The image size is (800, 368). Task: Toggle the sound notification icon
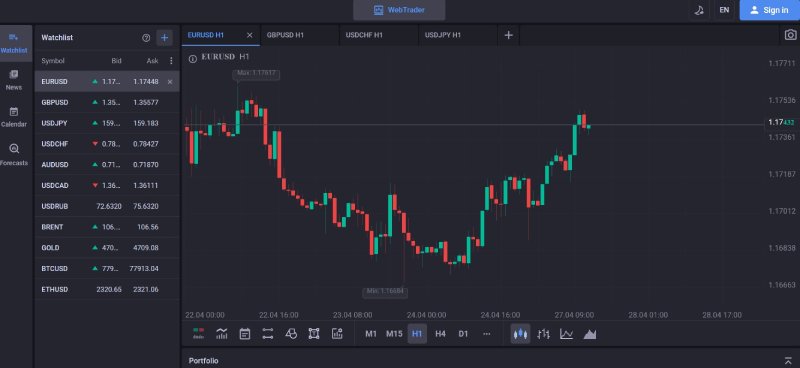(x=699, y=10)
